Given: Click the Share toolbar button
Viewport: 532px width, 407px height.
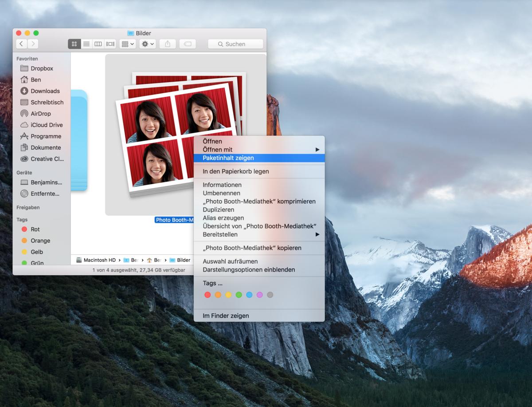Looking at the screenshot, I should (x=168, y=44).
